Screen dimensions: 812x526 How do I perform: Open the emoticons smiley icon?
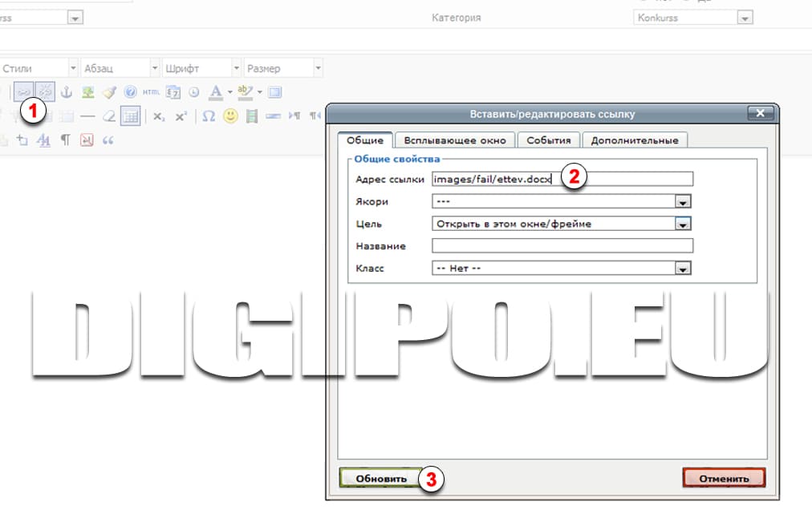[x=230, y=116]
